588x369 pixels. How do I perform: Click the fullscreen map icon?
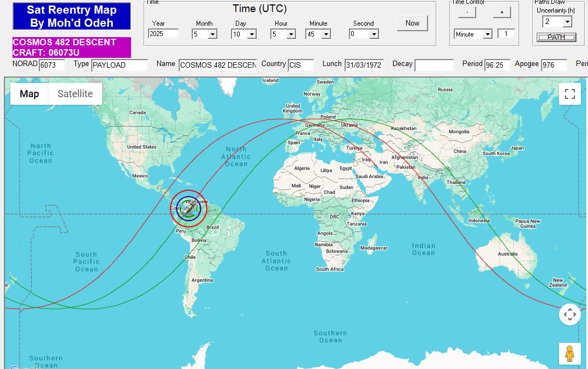click(569, 94)
